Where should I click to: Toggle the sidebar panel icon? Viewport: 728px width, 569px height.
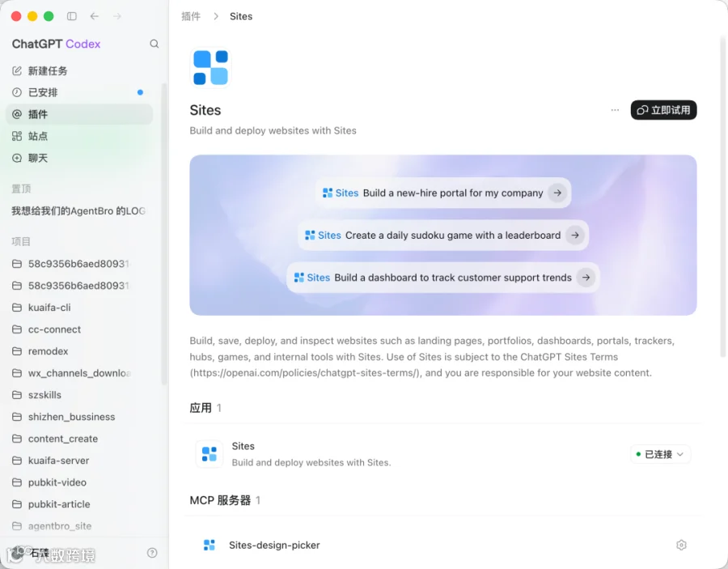coord(71,16)
